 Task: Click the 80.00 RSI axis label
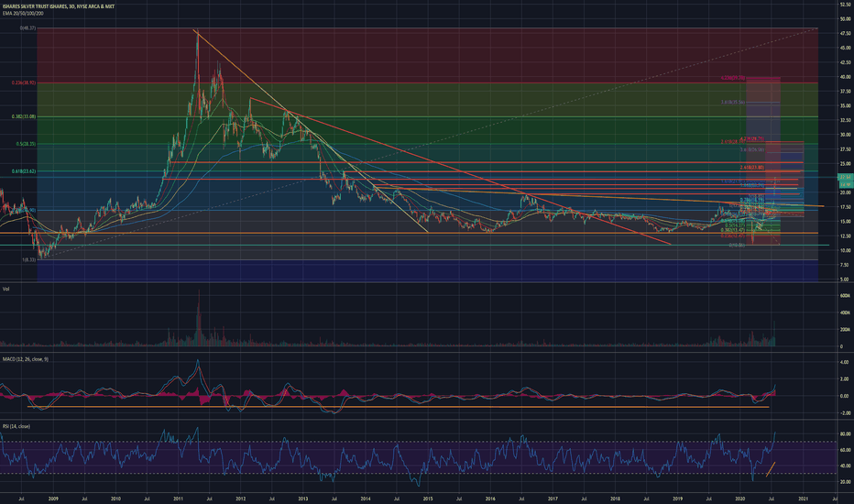point(845,434)
